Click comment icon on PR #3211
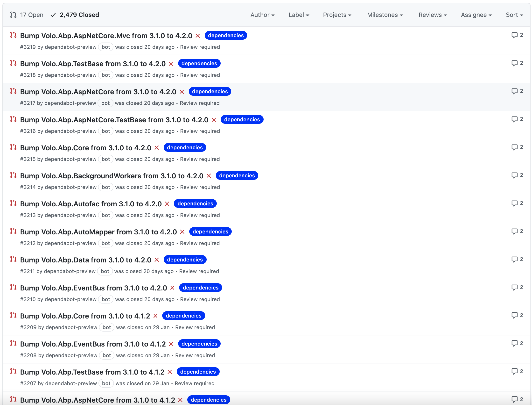 (514, 259)
